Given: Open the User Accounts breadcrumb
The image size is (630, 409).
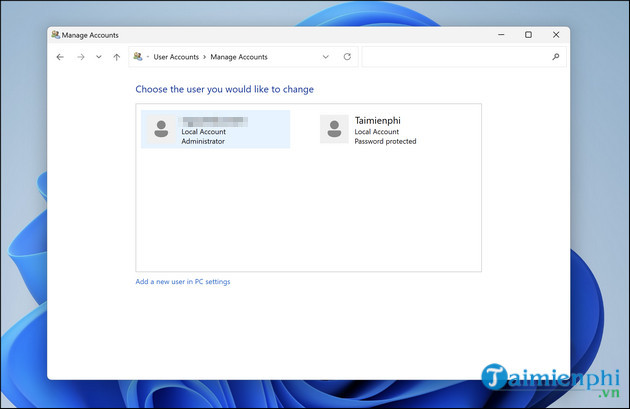Looking at the screenshot, I should (176, 57).
